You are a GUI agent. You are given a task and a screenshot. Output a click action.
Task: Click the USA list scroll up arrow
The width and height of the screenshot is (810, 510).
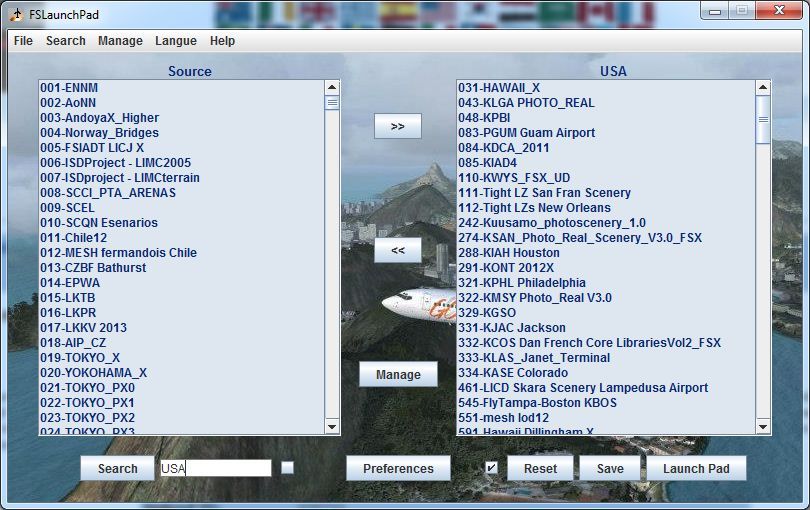tap(763, 87)
